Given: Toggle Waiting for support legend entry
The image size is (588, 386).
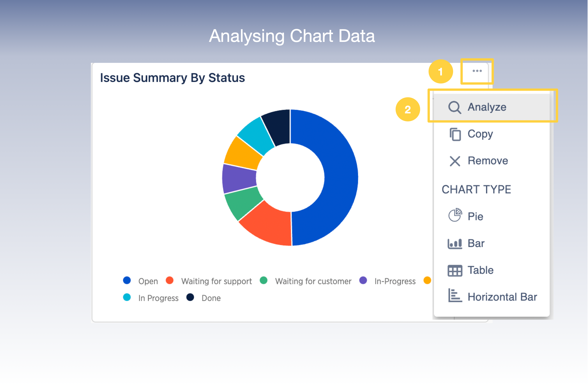Looking at the screenshot, I should click(x=216, y=281).
